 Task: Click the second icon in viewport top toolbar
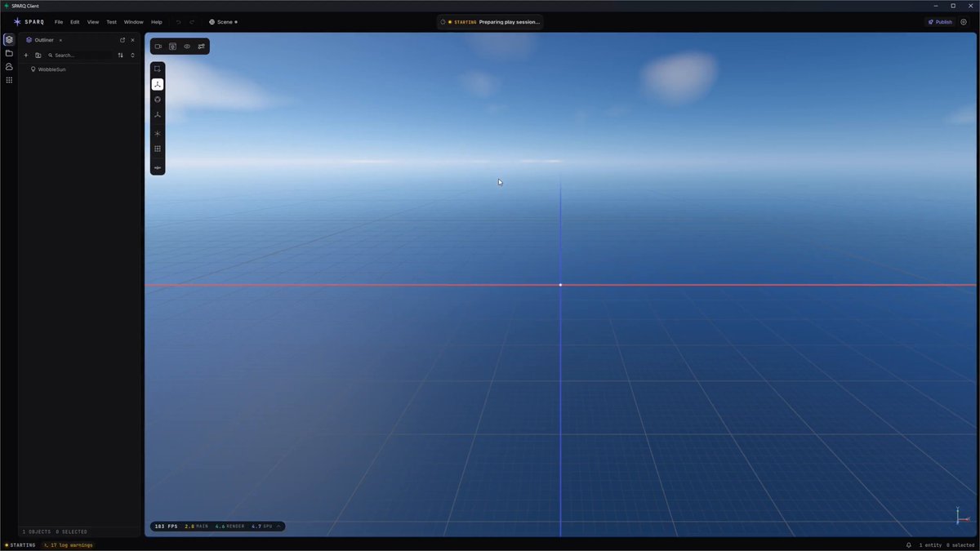click(x=172, y=47)
